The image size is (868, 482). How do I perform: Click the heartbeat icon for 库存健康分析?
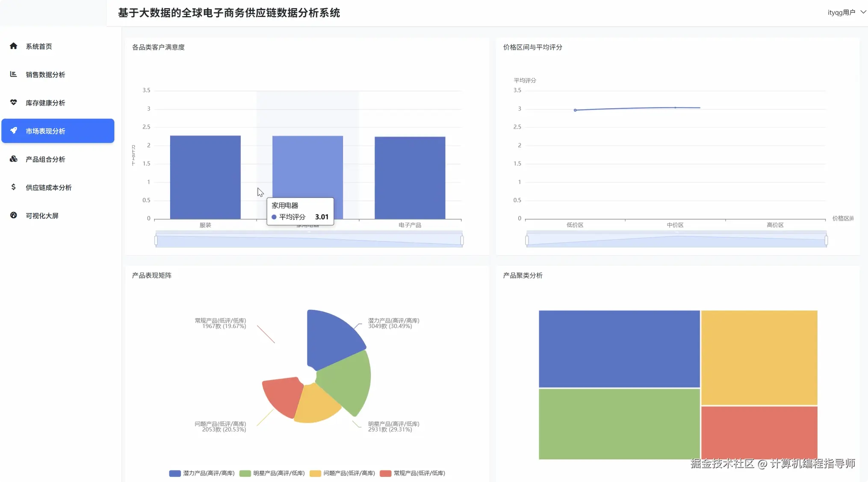click(14, 103)
